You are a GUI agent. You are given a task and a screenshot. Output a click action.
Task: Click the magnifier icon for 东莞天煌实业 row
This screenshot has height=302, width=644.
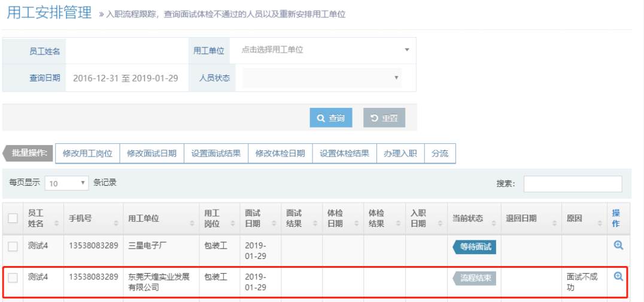618,276
